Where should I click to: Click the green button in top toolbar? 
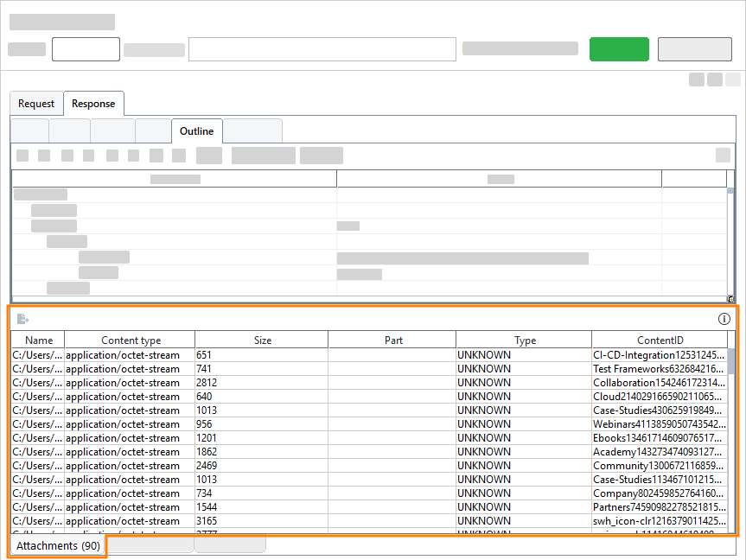(619, 49)
